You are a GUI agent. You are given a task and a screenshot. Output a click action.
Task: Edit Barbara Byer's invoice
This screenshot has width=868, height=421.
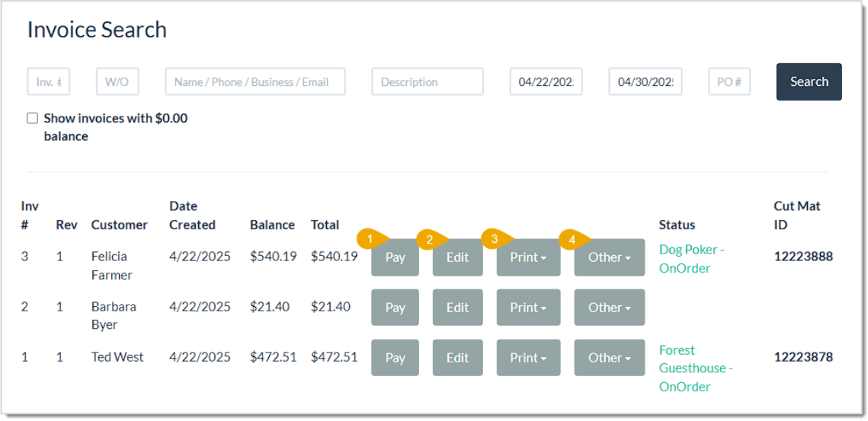tap(458, 308)
